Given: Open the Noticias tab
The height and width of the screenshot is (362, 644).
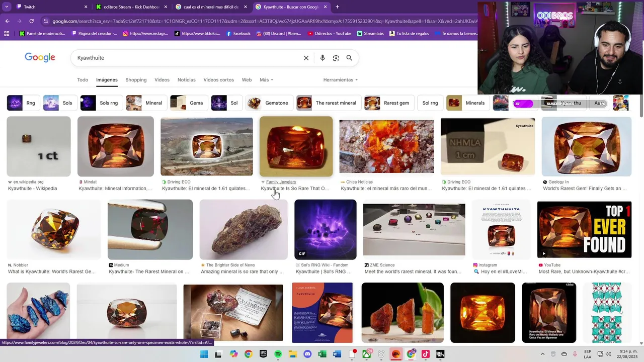Looking at the screenshot, I should (186, 80).
